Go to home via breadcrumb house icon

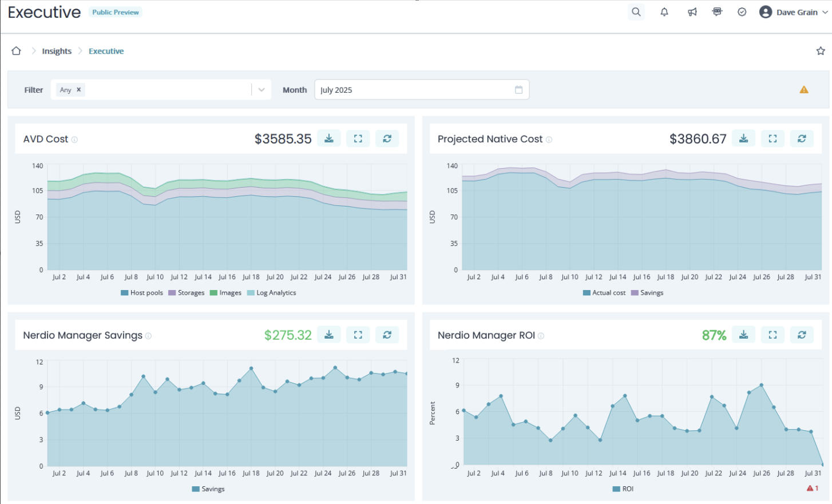[16, 51]
